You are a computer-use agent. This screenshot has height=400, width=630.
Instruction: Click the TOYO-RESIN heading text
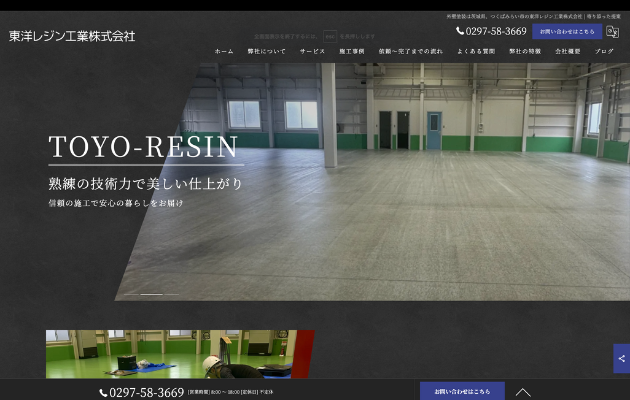(143, 147)
